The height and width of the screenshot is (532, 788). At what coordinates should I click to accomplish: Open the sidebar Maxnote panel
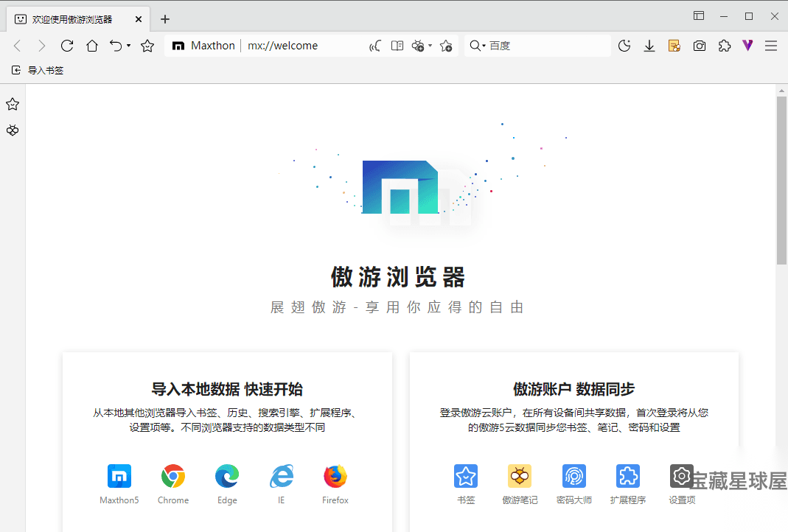pos(13,130)
